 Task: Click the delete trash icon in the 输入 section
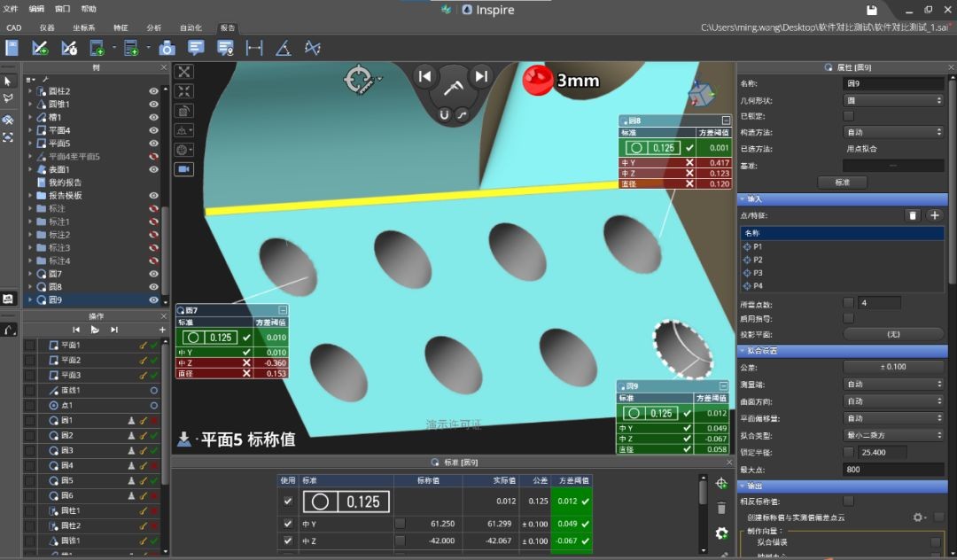coord(913,215)
